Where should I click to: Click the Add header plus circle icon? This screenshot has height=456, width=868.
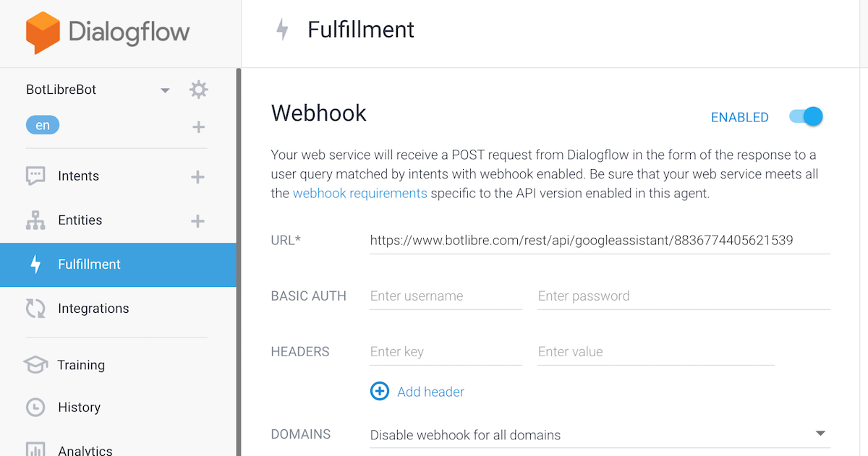379,392
